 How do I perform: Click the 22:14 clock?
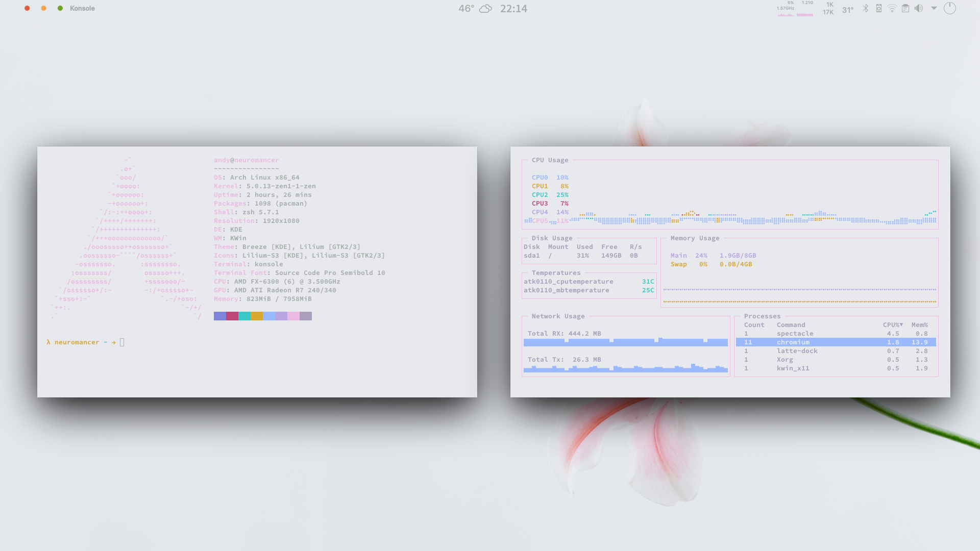click(x=513, y=9)
